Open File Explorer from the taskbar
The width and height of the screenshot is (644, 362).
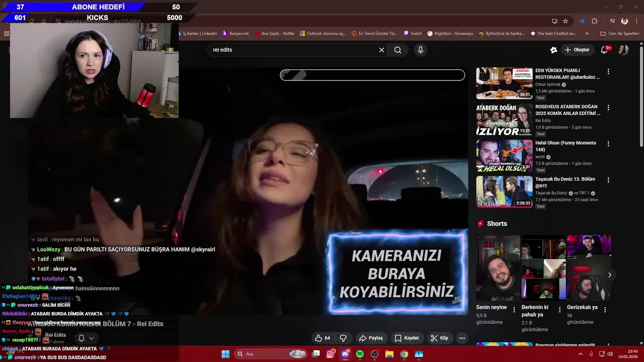[389, 354]
